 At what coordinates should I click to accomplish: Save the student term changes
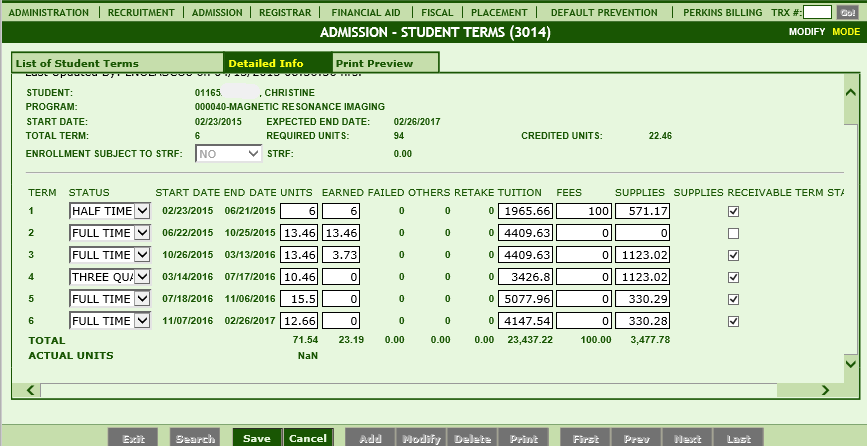point(257,438)
